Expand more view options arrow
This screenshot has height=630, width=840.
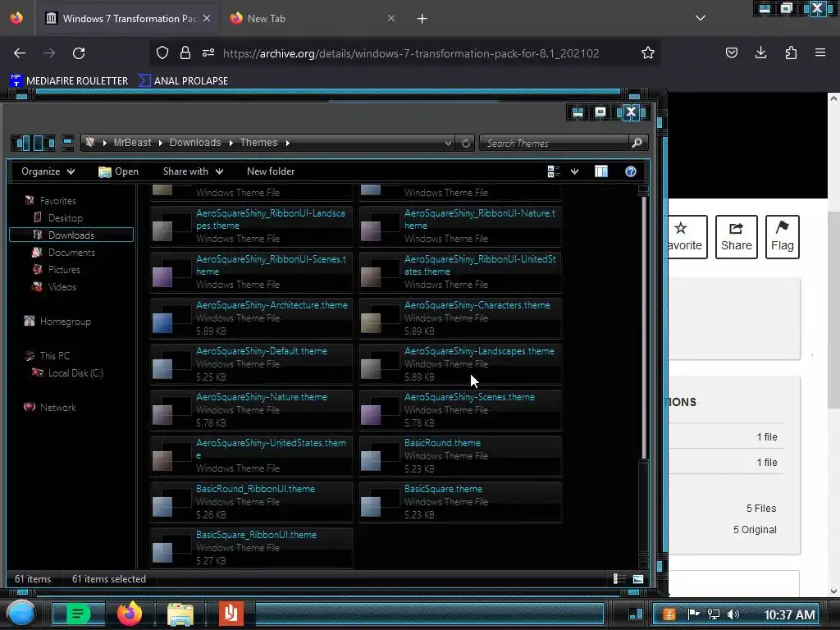(x=574, y=171)
